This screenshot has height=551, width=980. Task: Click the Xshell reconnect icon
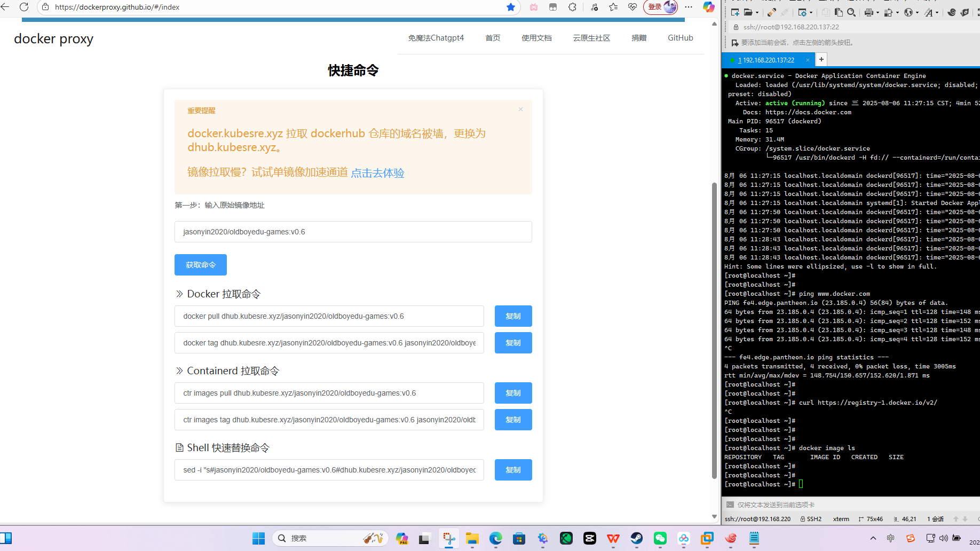771,12
